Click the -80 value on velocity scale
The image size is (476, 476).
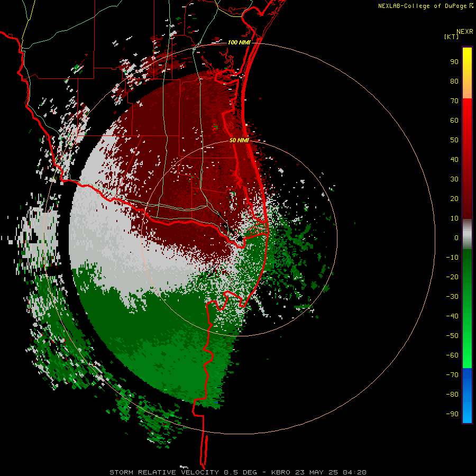[452, 395]
